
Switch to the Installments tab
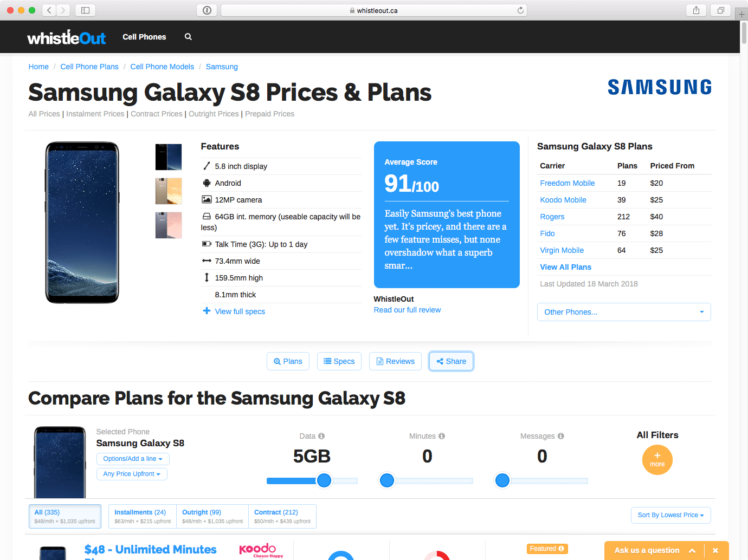pyautogui.click(x=142, y=516)
